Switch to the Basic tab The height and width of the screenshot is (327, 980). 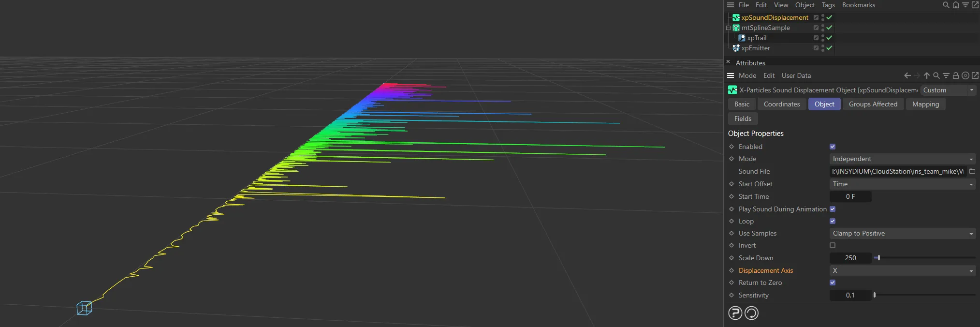point(742,104)
